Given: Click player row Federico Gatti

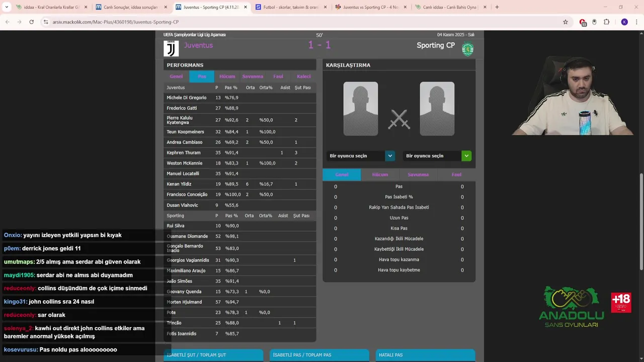Looking at the screenshot, I should 240,108.
